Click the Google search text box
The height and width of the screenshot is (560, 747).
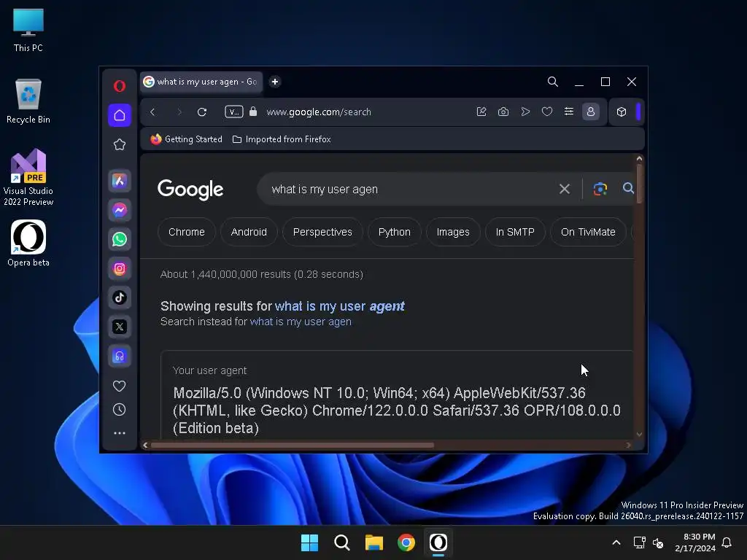tap(410, 189)
